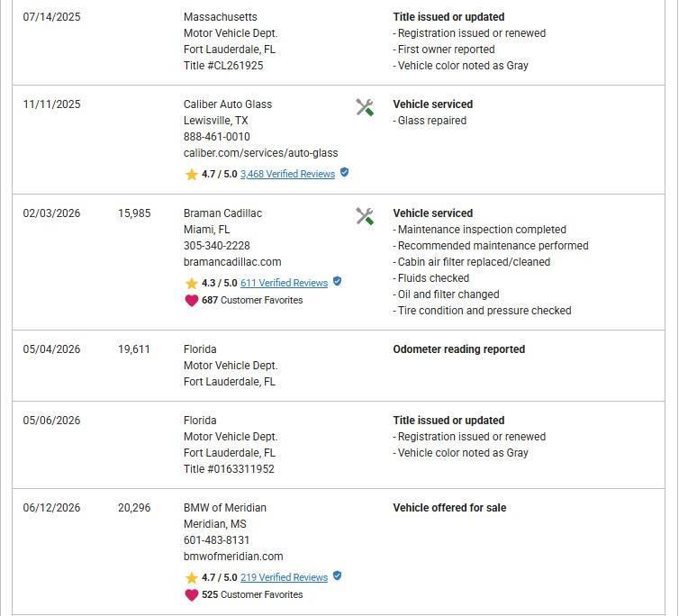Click the service wrench icon for Caliber Auto Glass
Image resolution: width=679 pixels, height=616 pixels.
tap(365, 107)
